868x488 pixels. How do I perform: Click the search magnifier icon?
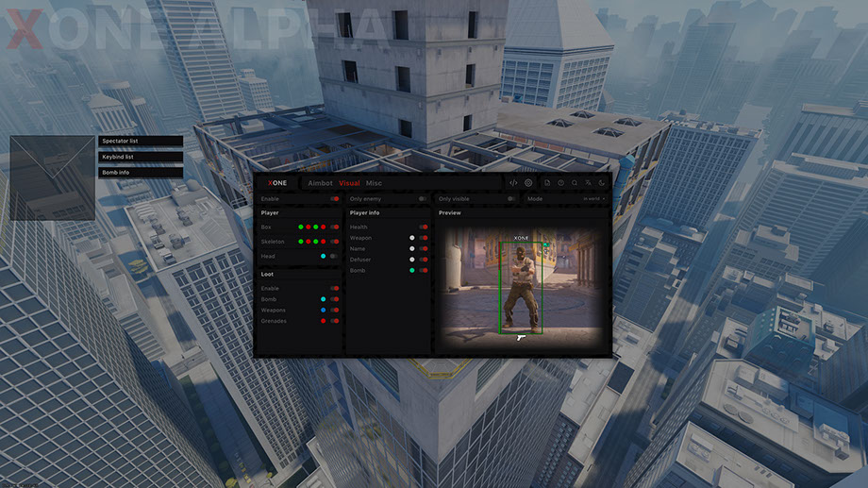pos(574,183)
